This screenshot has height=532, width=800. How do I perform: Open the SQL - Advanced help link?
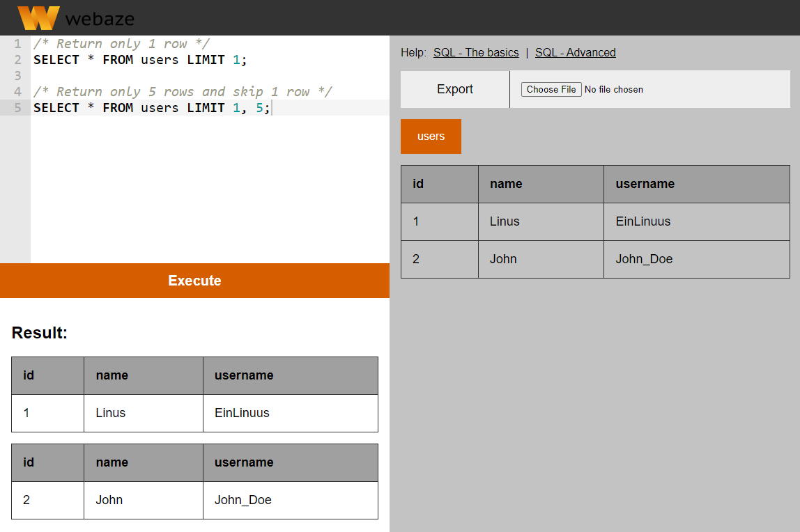coord(576,52)
